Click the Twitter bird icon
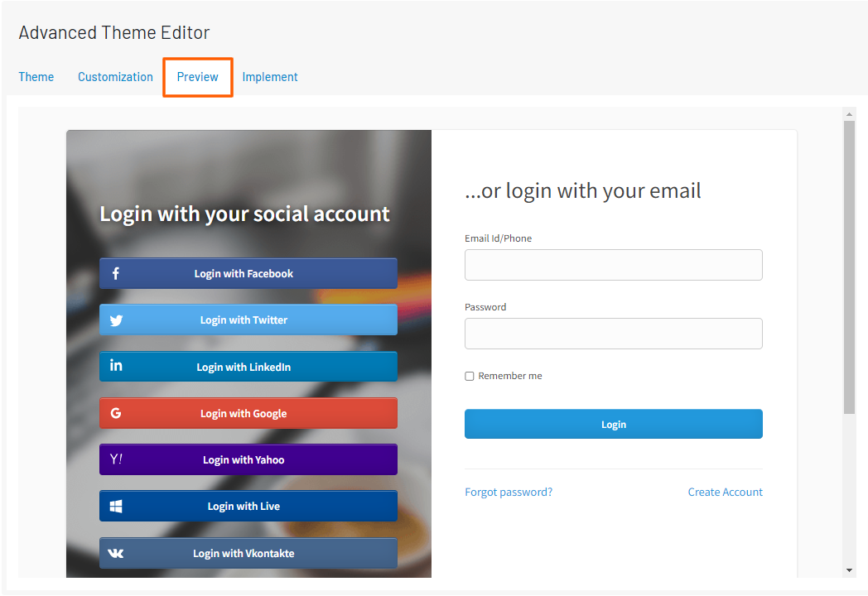 tap(116, 320)
